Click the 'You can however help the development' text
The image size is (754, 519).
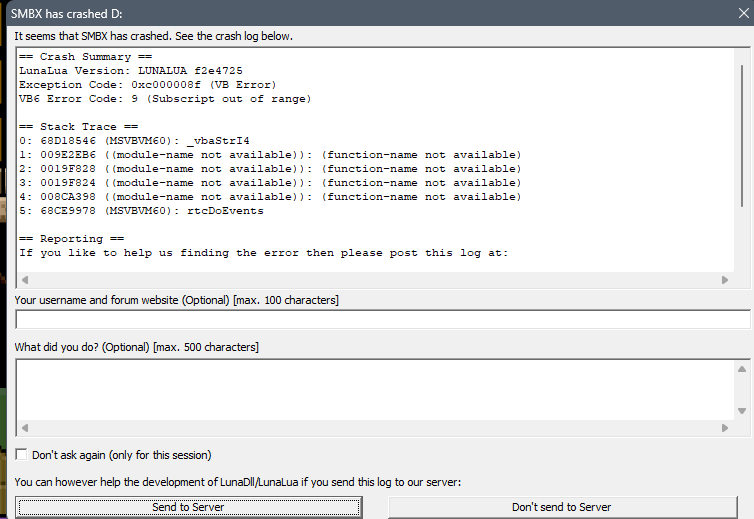coord(238,482)
